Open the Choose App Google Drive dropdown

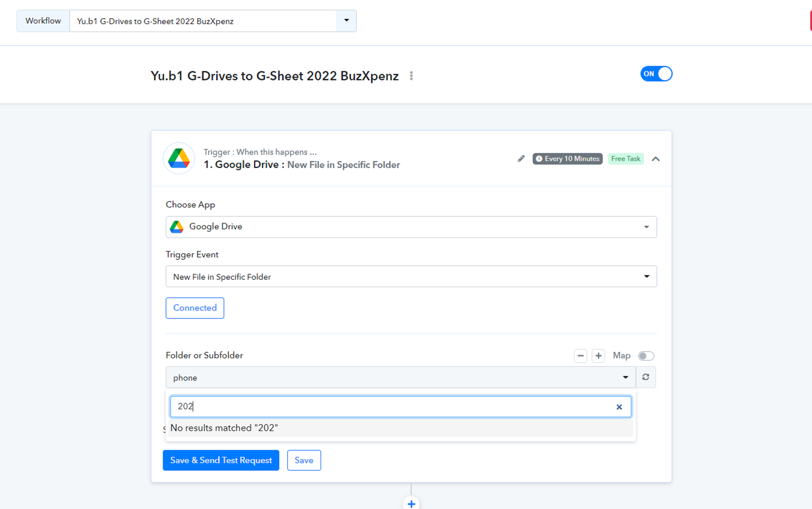coord(411,227)
